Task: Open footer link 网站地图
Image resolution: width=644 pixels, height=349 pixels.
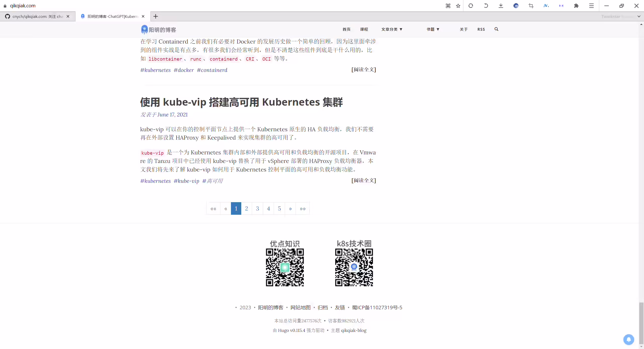Action: [x=300, y=308]
